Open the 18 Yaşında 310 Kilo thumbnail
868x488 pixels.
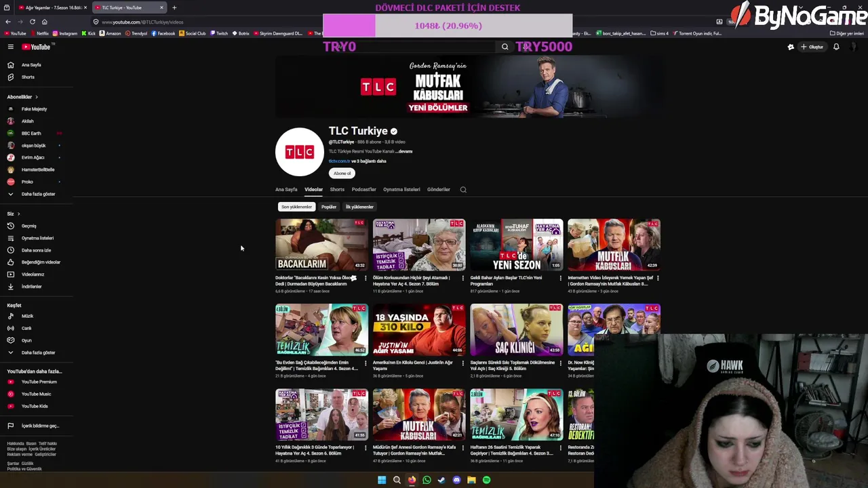click(x=419, y=329)
